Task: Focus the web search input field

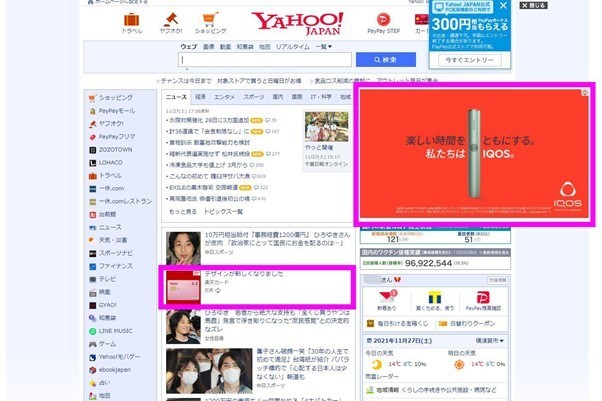Action: pyautogui.click(x=265, y=60)
